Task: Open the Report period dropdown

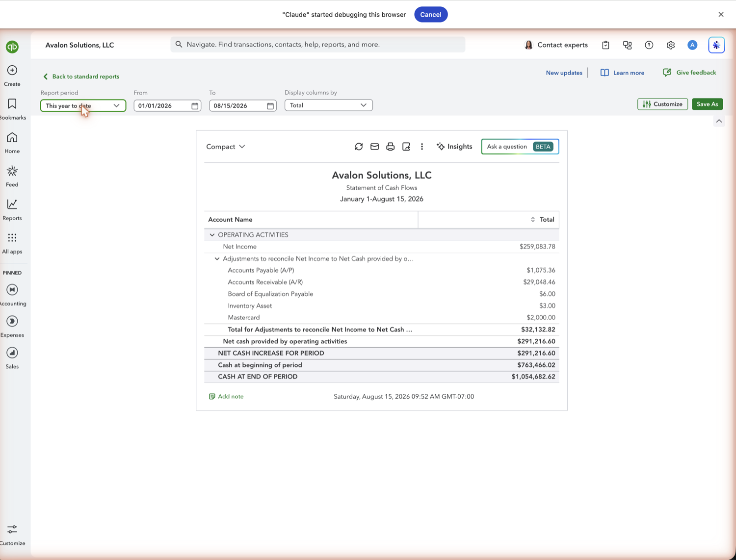Action: coord(83,105)
